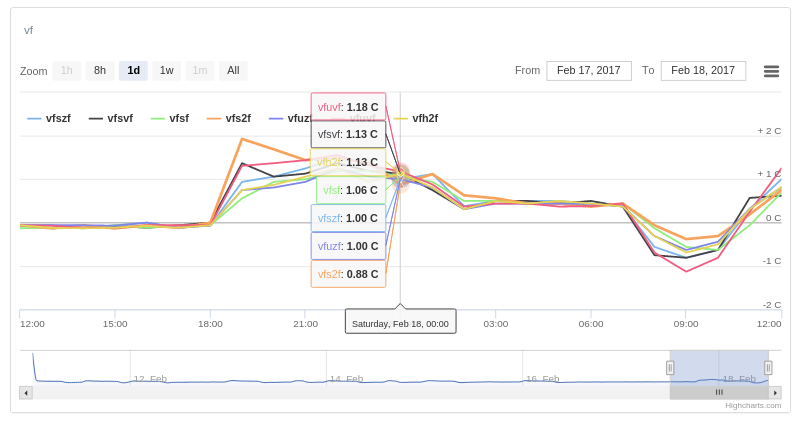798x427 pixels.
Task: Click the right navigator range handle
Action: point(768,368)
